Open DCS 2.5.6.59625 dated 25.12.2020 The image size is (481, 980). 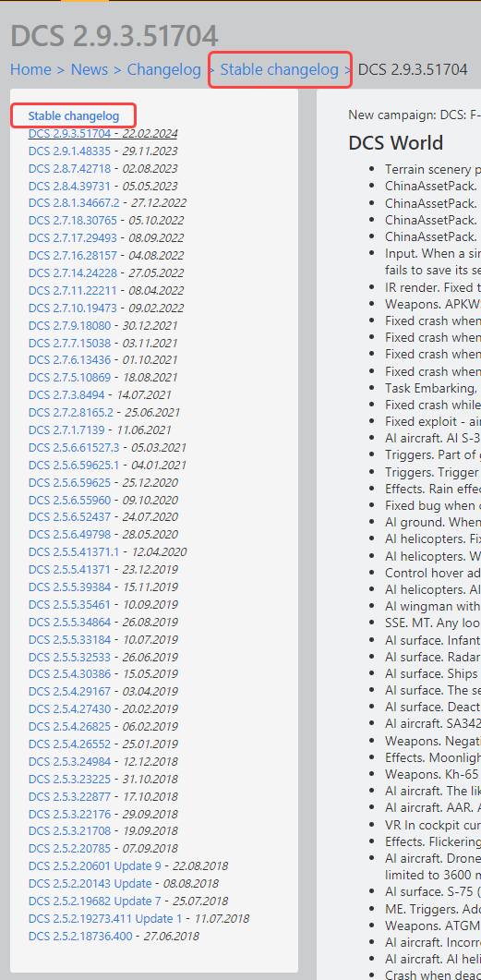click(69, 482)
